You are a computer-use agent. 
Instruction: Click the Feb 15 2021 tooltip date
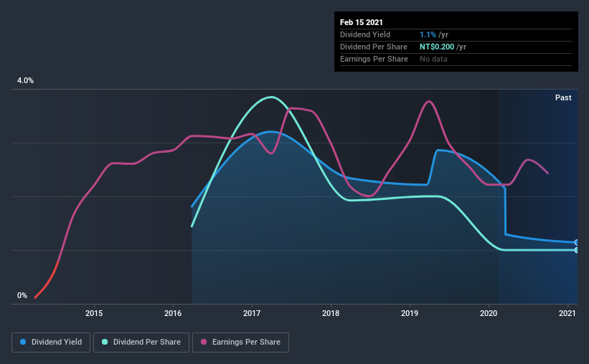click(x=362, y=22)
